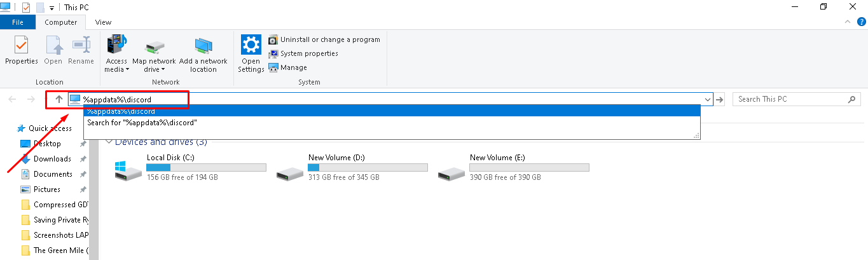Click the Open Settings gear icon
Image resolution: width=868 pixels, height=260 pixels.
251,45
